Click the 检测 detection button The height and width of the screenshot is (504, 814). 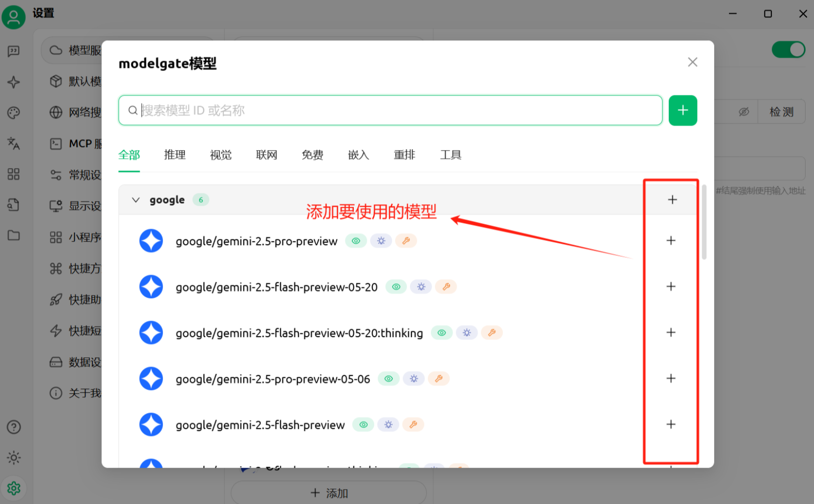(x=781, y=112)
